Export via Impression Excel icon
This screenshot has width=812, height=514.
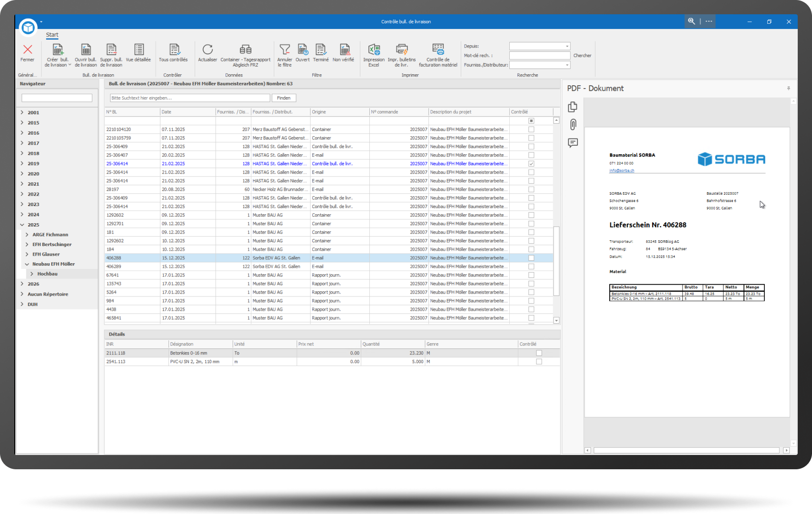click(x=374, y=49)
